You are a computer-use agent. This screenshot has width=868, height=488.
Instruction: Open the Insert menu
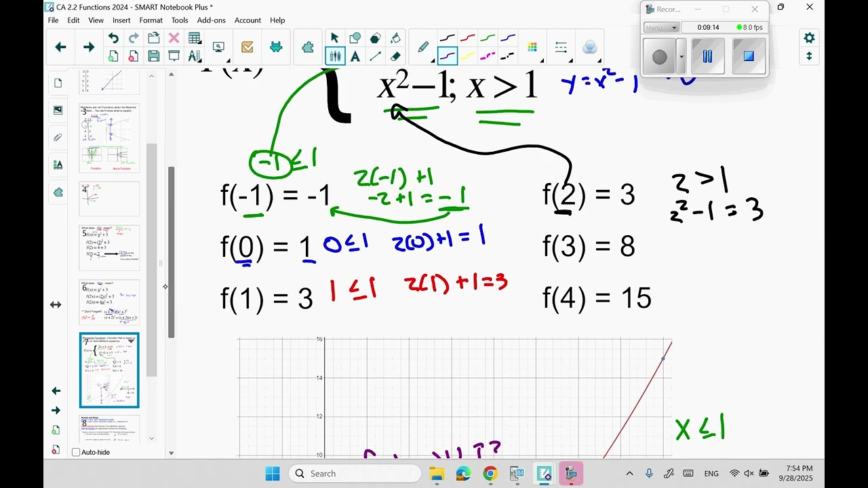tap(121, 20)
